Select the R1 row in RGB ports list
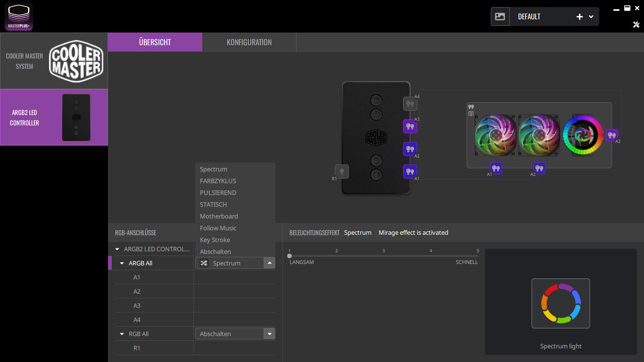 195,348
